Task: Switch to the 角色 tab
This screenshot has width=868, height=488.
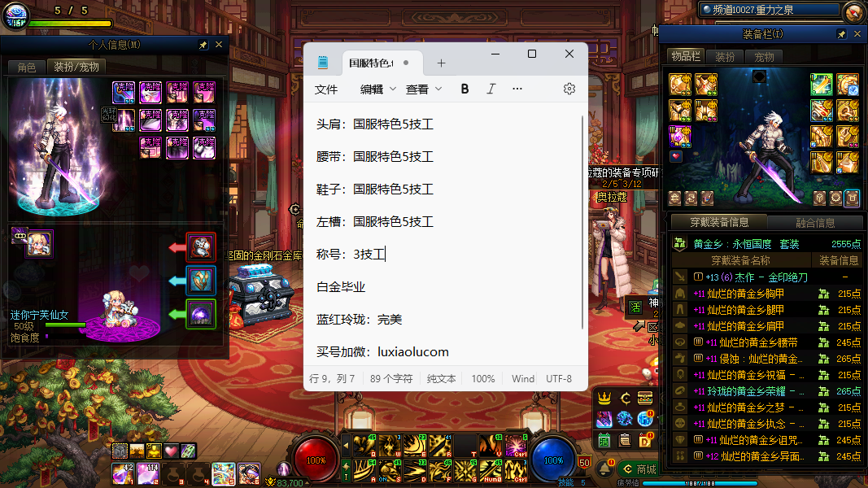Action: [x=26, y=67]
